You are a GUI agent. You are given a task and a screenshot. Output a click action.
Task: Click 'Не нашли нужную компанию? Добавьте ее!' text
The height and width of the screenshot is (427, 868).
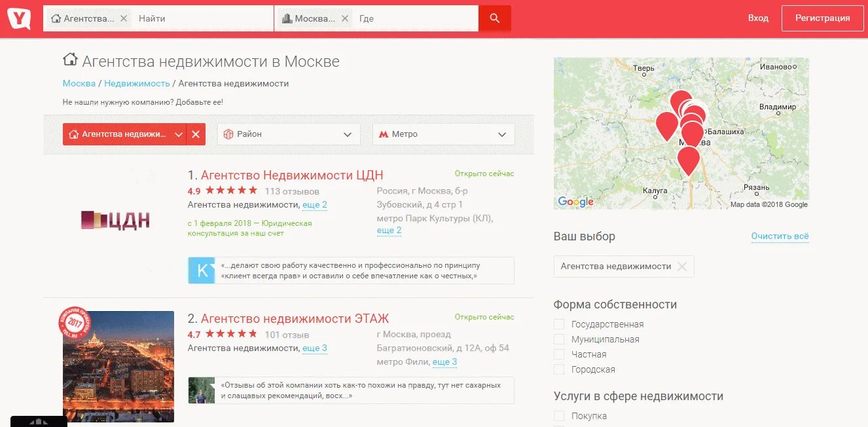143,103
